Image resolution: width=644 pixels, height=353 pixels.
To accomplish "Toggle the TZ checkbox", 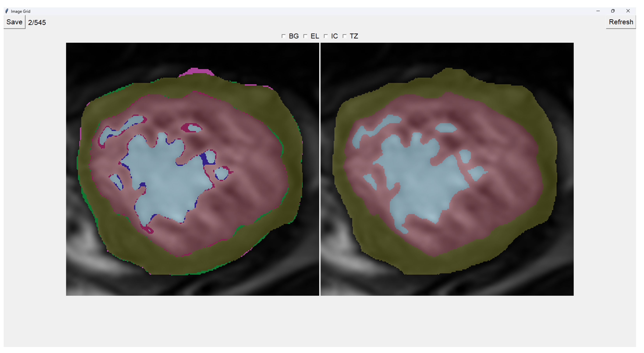I will pos(344,36).
